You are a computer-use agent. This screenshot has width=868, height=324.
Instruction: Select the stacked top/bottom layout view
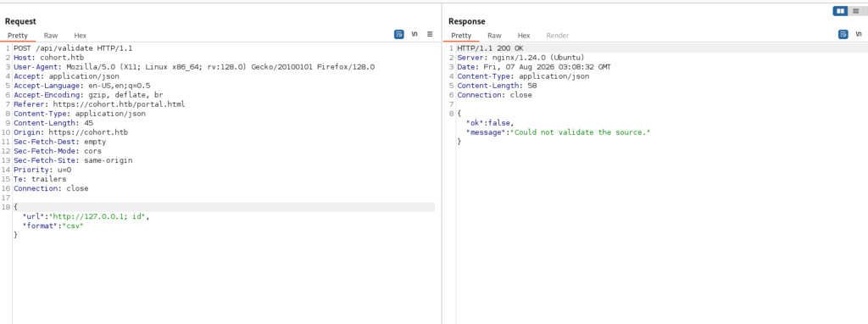856,11
